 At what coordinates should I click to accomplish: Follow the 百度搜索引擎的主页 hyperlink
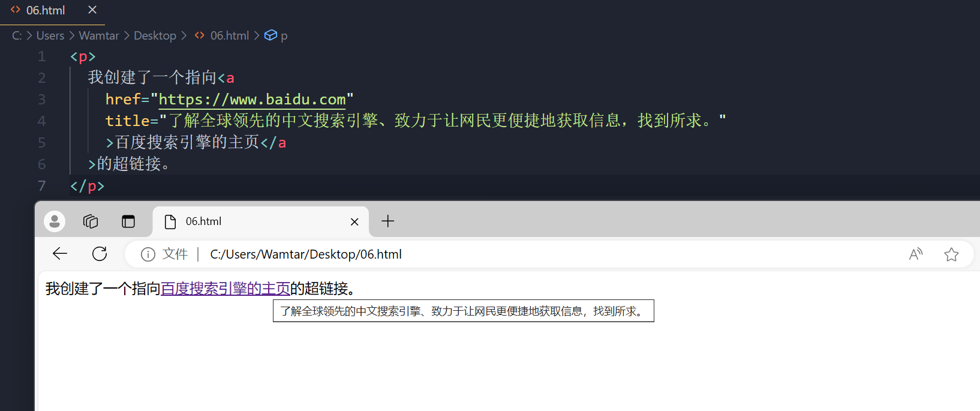(x=226, y=289)
